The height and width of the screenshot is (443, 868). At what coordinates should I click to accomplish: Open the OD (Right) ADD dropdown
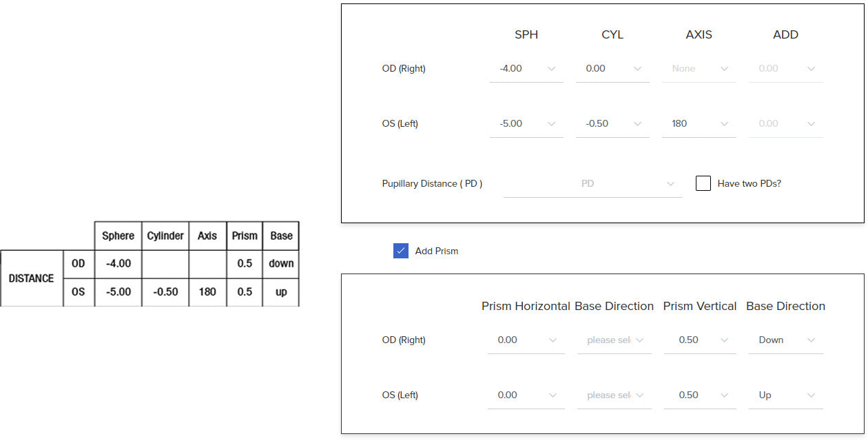click(785, 69)
